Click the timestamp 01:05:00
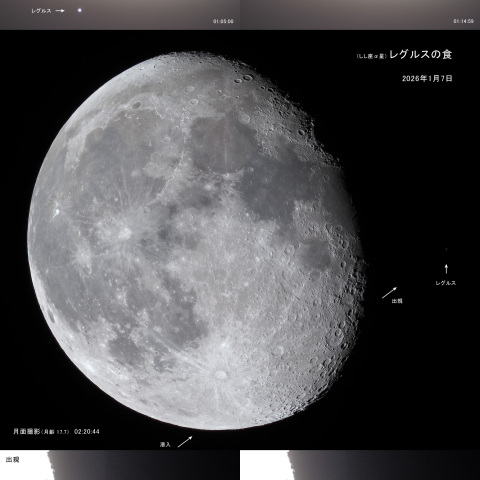The width and height of the screenshot is (480, 480). click(223, 21)
